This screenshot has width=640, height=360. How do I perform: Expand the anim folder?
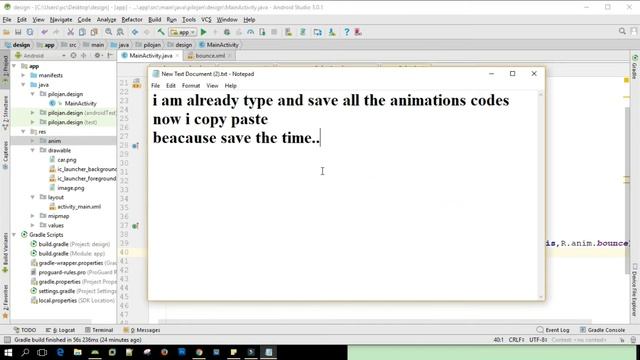pos(33,141)
